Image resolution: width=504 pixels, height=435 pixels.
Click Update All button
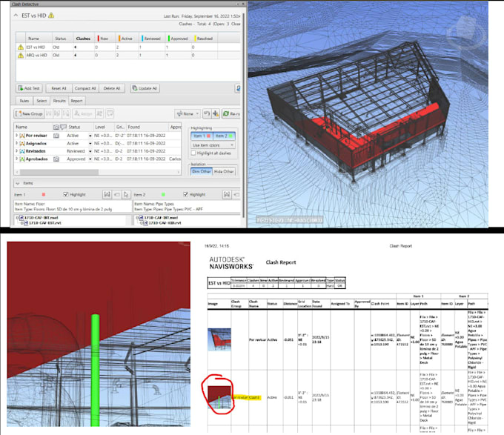pos(145,88)
